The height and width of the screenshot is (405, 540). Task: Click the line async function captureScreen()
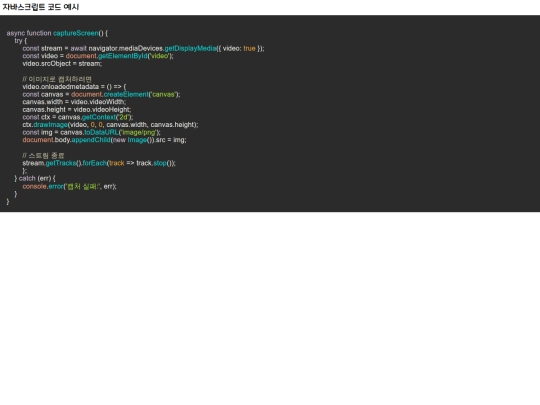click(x=57, y=33)
